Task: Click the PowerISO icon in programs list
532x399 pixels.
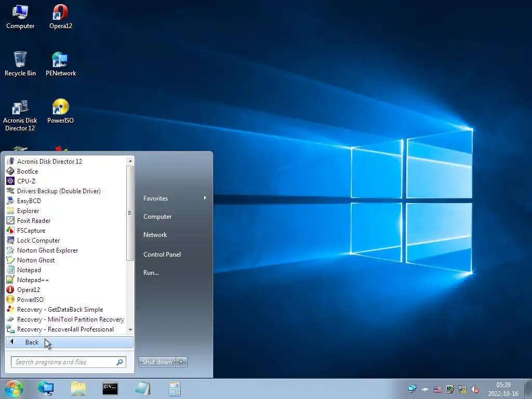Action: click(10, 299)
